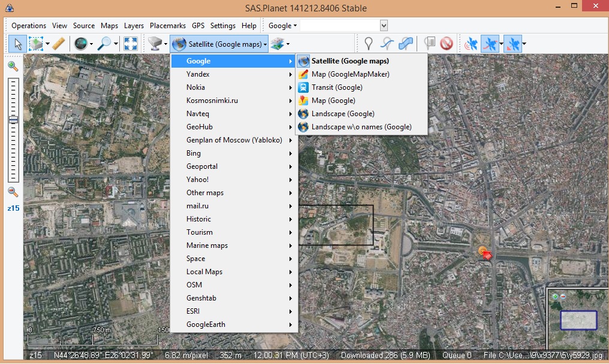
Task: Open the Source menu
Action: (x=84, y=26)
